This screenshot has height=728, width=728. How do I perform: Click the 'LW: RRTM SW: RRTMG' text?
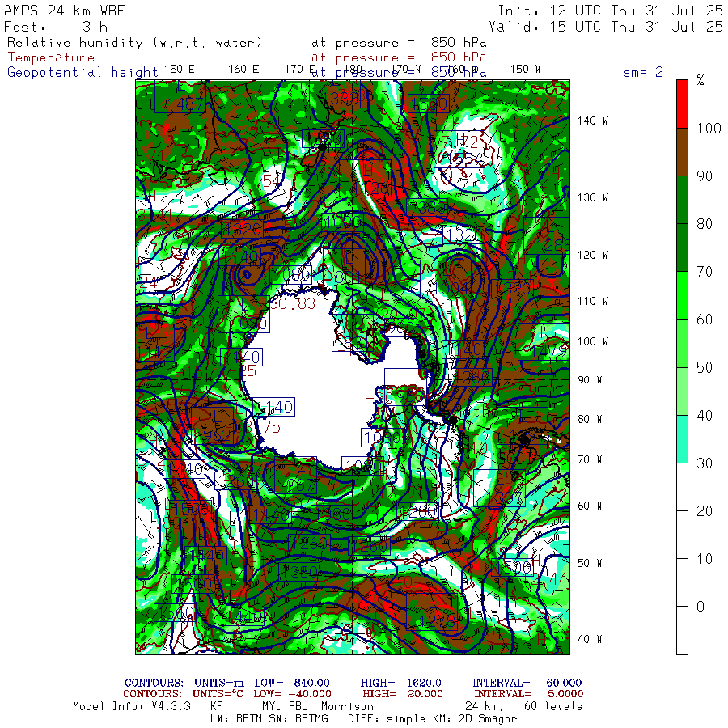pos(269,719)
